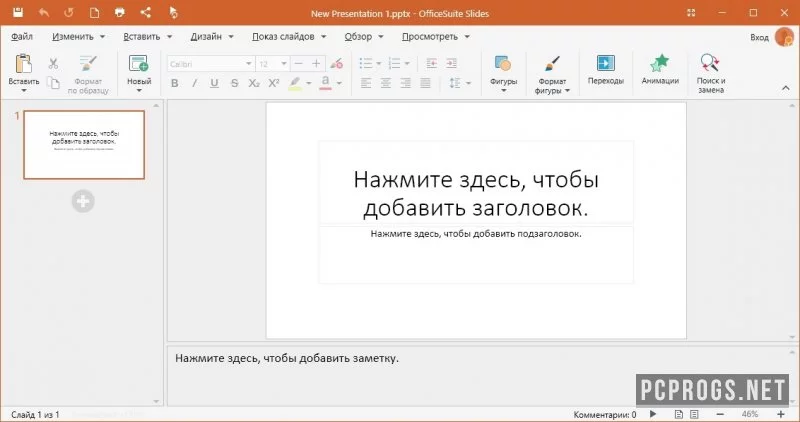Increase the indent level
The width and height of the screenshot is (800, 422).
[451, 63]
